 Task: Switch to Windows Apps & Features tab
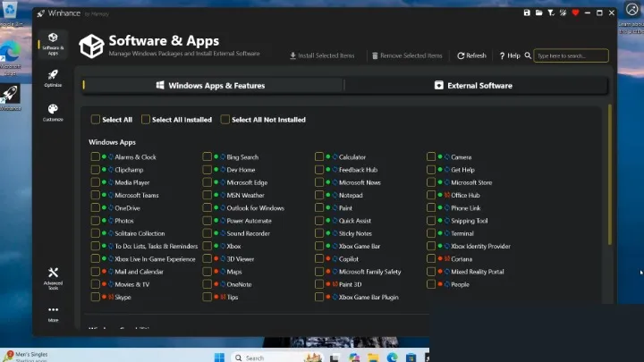(x=213, y=86)
